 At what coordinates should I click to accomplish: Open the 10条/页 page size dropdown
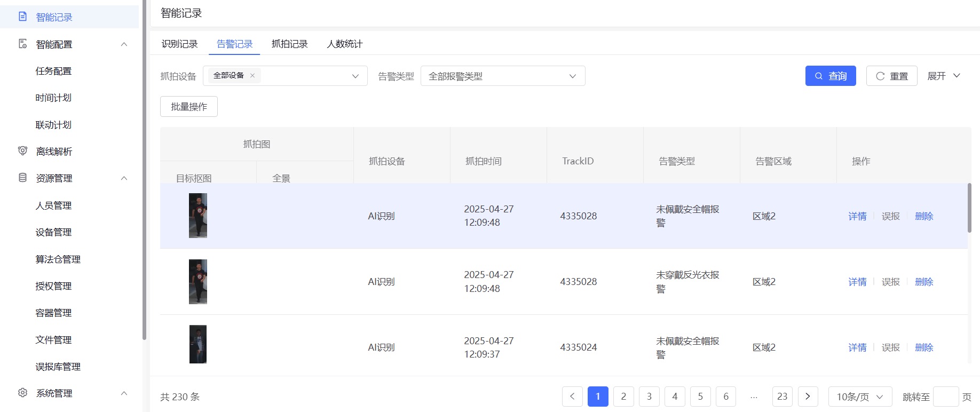click(x=859, y=397)
